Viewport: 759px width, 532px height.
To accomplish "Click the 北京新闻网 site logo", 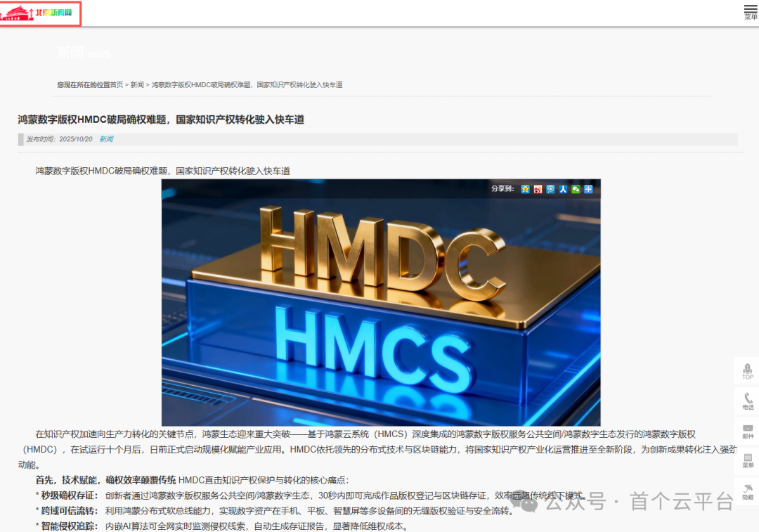I will (x=41, y=13).
